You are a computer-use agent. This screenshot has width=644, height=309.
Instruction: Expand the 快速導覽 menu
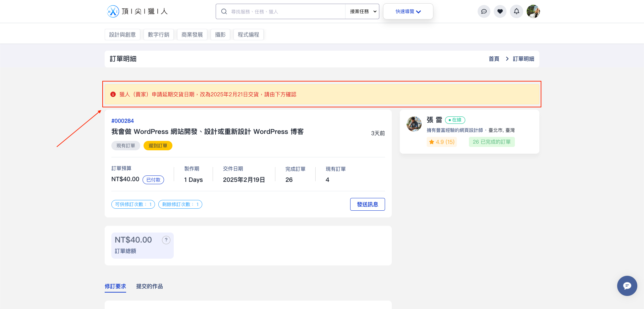(408, 11)
